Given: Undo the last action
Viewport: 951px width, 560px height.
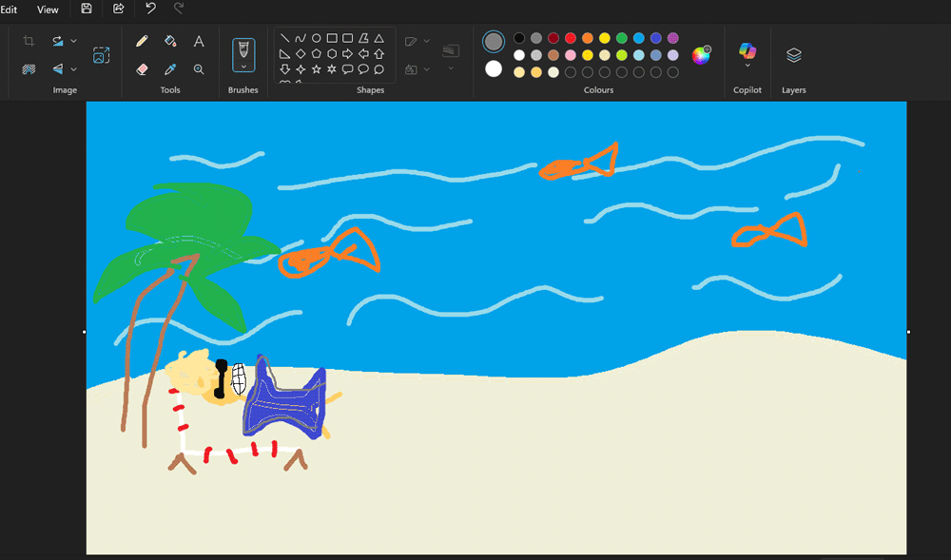Looking at the screenshot, I should [x=150, y=9].
